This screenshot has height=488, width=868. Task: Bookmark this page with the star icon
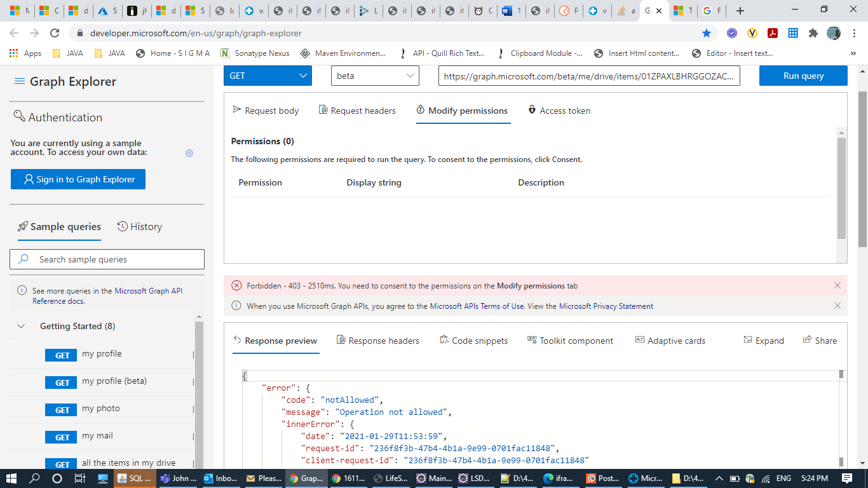point(707,33)
